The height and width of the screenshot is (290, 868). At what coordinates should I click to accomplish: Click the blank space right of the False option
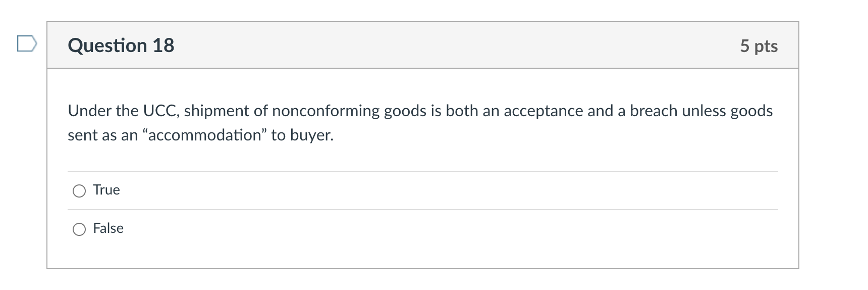(454, 229)
